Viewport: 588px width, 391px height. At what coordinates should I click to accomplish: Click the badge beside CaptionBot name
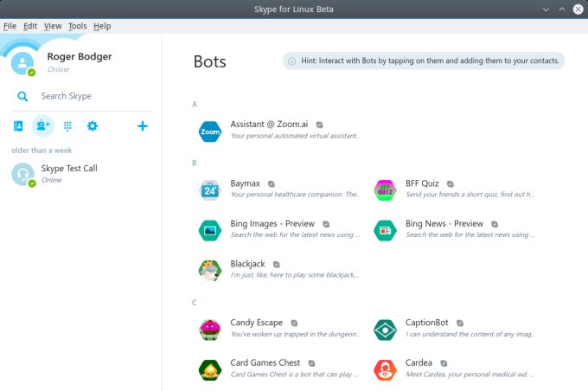460,323
